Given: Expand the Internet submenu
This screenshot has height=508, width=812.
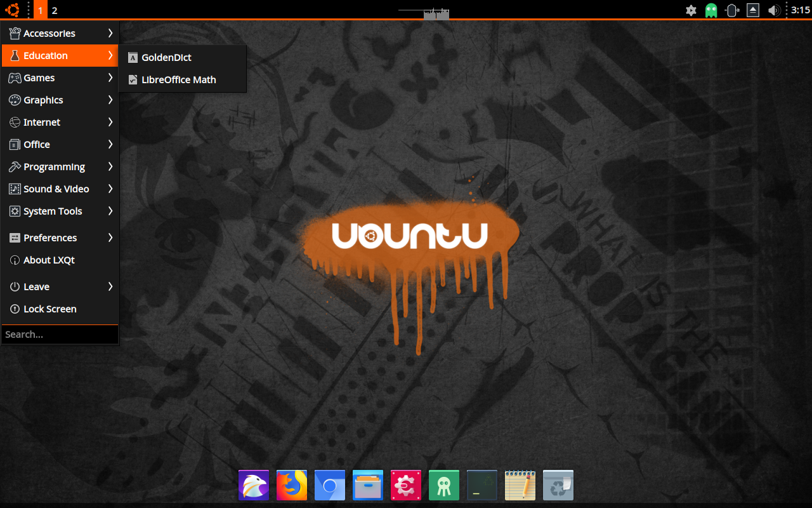Looking at the screenshot, I should (60, 122).
